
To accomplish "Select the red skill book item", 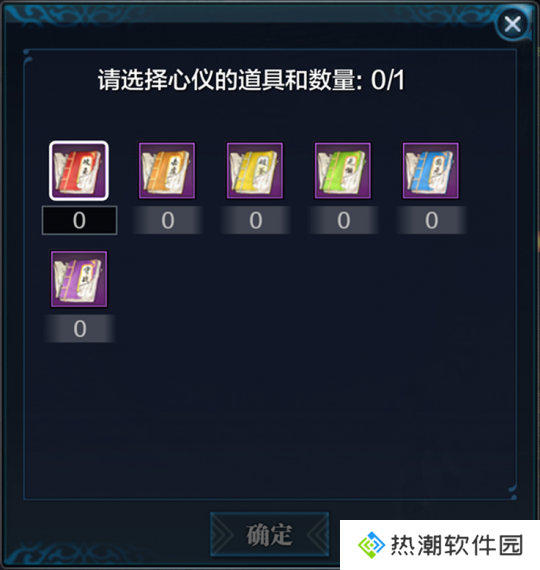I will click(79, 171).
